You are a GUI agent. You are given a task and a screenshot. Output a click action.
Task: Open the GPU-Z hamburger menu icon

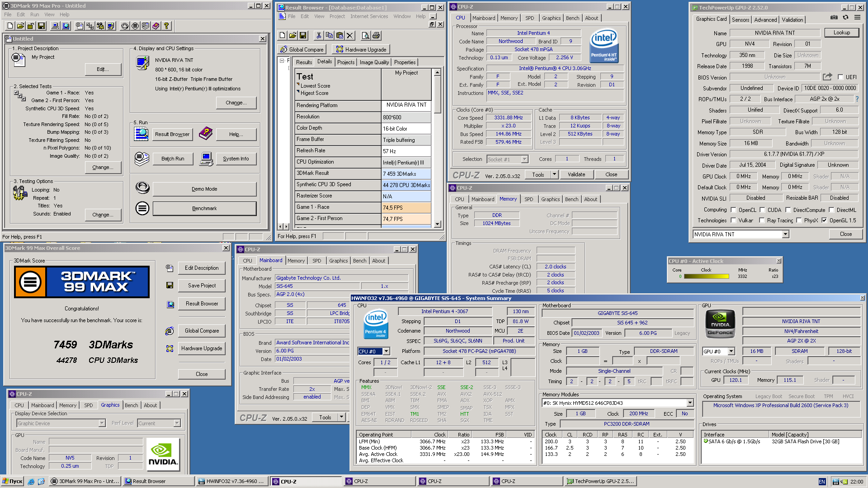coord(857,18)
